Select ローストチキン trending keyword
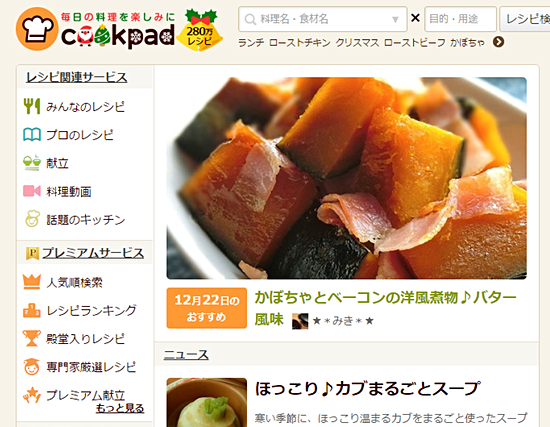Viewport: 550px width, 427px height. 300,43
